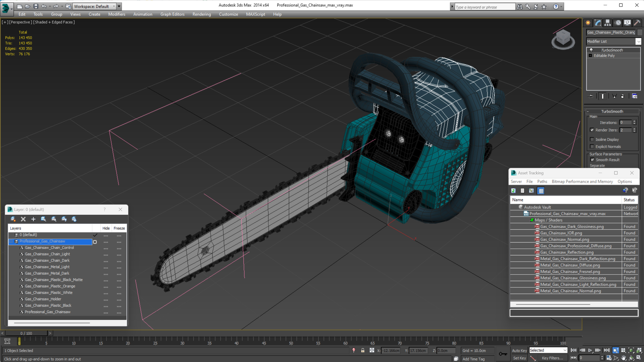
Task: Set 0 (default) layer as current checkmark
Action: tap(95, 235)
